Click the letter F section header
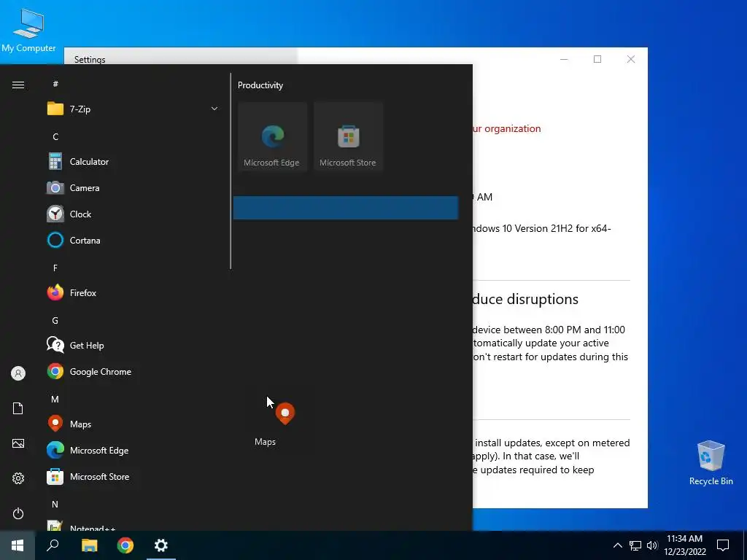Image resolution: width=747 pixels, height=560 pixels. click(x=55, y=268)
